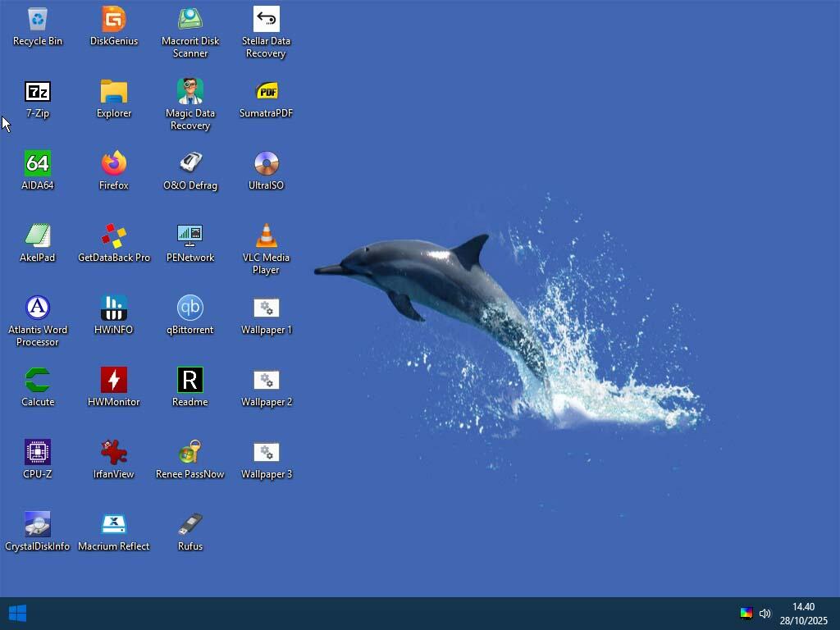Click the colorful display tray icon
Viewport: 840px width, 630px height.
[746, 614]
